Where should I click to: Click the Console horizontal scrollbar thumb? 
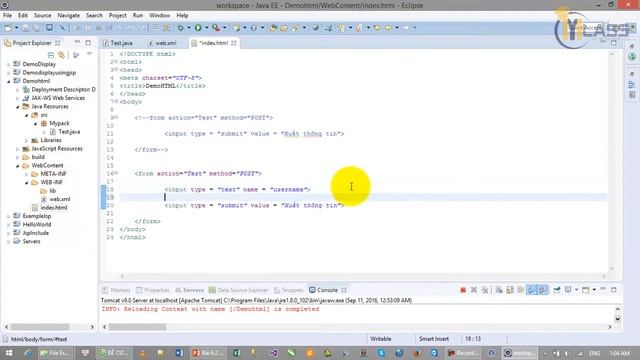point(138,327)
